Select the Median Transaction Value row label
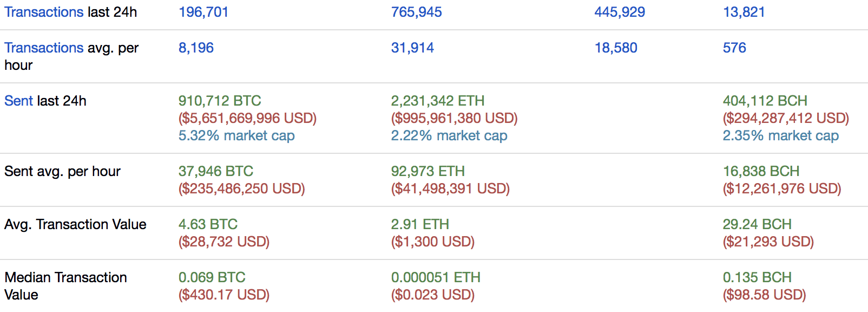 65,286
